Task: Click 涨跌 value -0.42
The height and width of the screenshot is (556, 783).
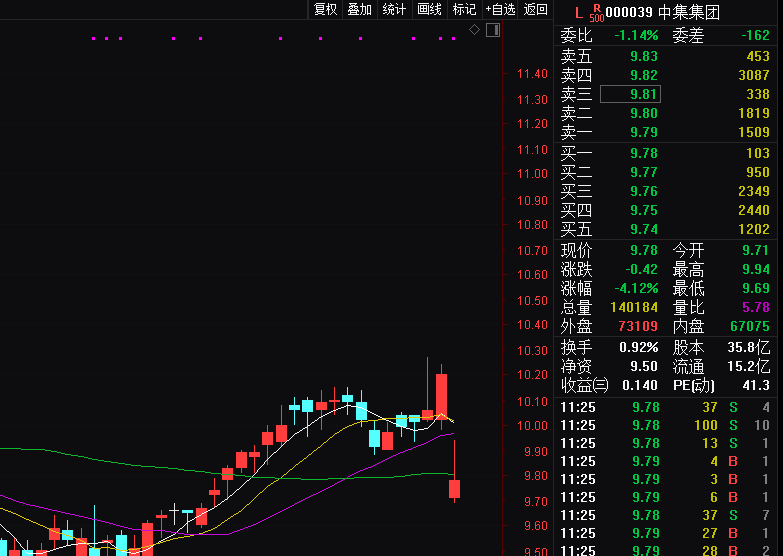Action: tap(641, 269)
